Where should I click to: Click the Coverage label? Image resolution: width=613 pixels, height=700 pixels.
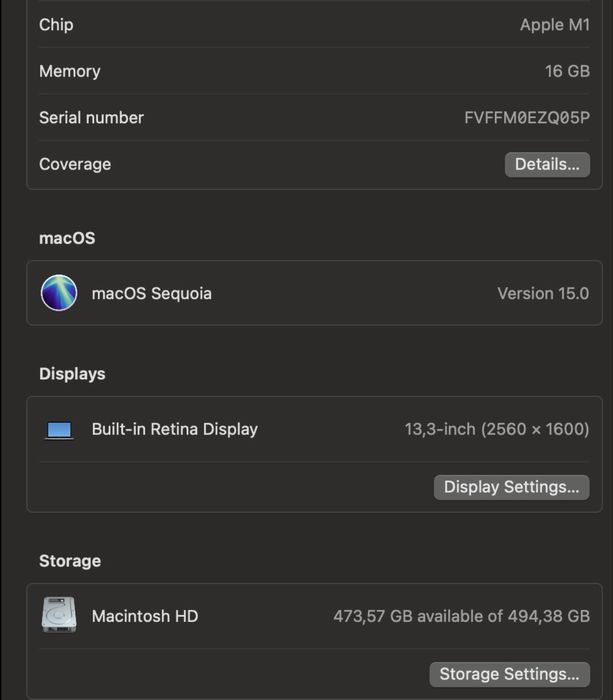[x=75, y=164]
